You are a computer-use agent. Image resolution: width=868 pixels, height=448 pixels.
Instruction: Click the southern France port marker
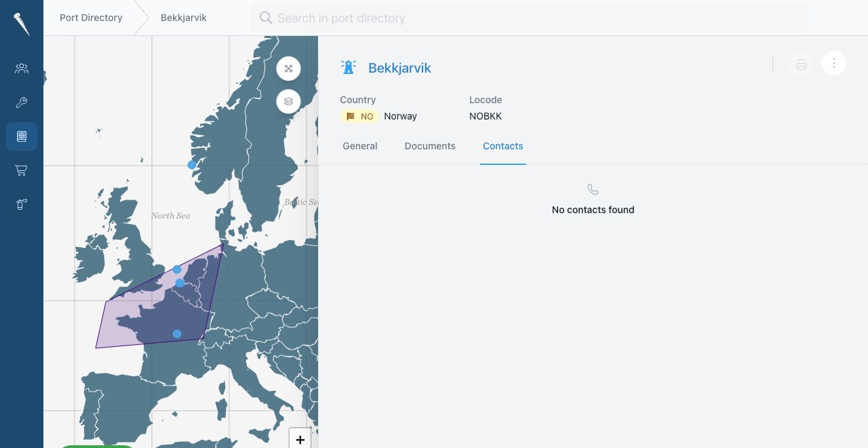(x=177, y=334)
